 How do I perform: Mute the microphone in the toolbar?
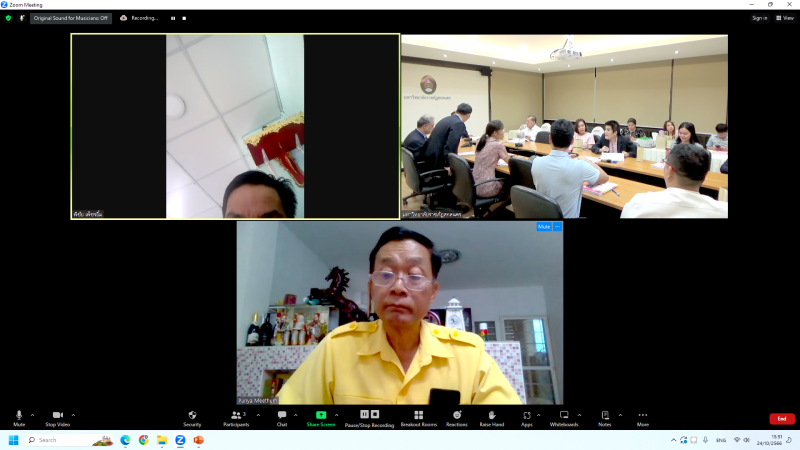point(19,415)
